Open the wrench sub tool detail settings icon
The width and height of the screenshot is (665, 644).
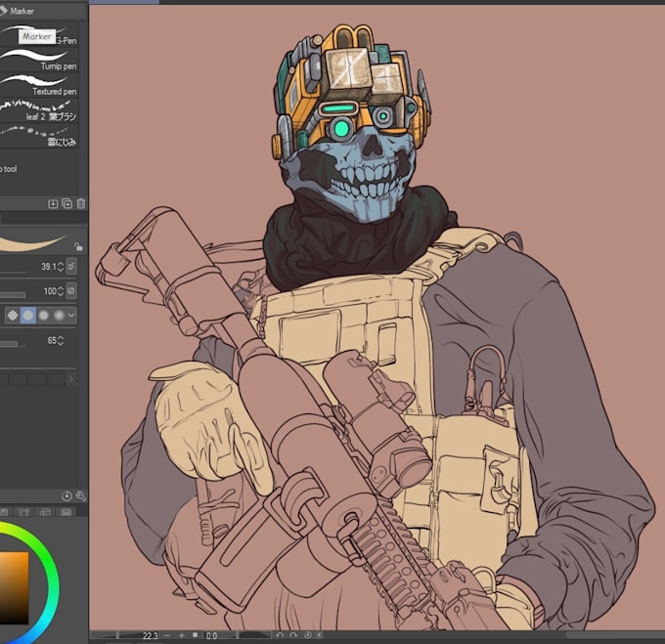pos(80,496)
